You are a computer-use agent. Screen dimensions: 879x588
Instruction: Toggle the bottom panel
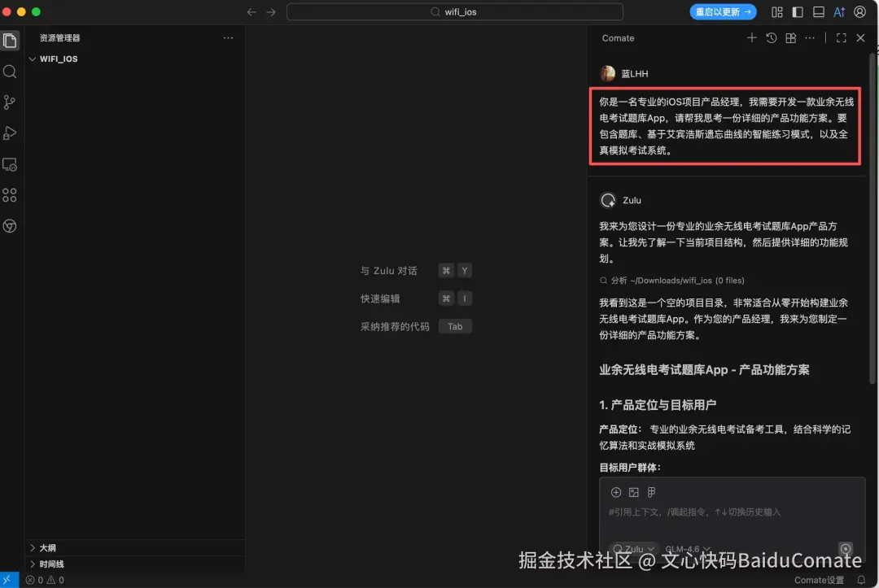(819, 11)
